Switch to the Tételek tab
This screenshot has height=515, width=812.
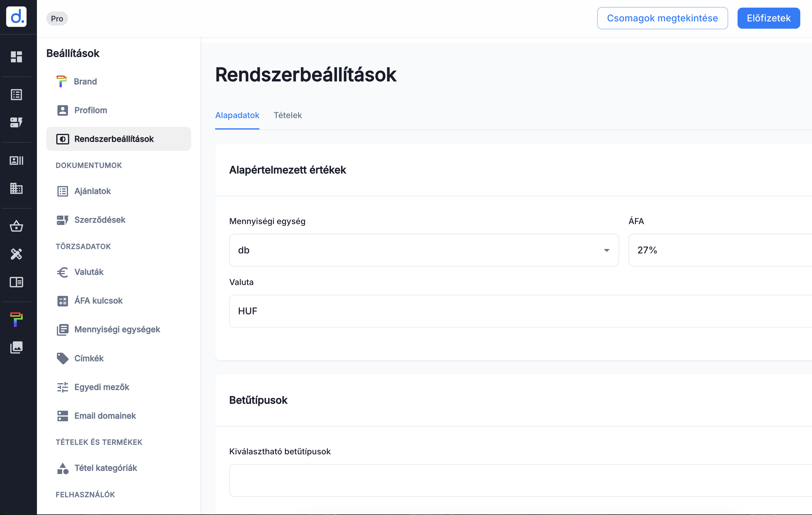[x=287, y=115]
